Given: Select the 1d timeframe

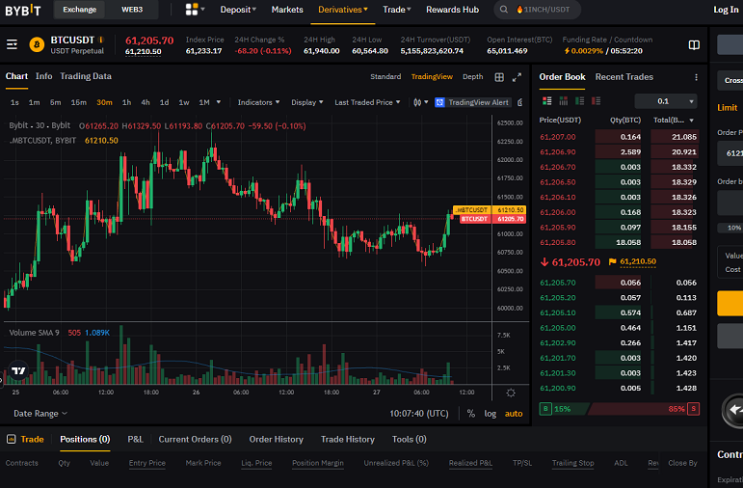Looking at the screenshot, I should (164, 102).
